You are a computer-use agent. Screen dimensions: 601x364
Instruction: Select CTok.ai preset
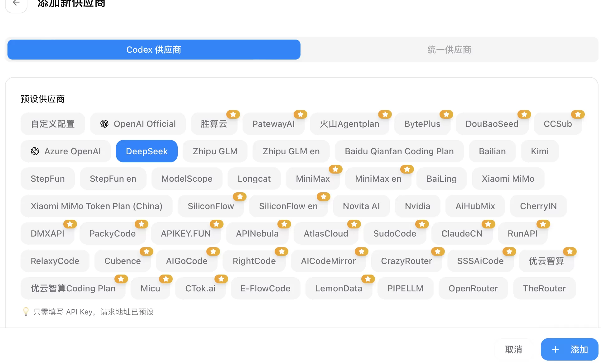click(200, 288)
